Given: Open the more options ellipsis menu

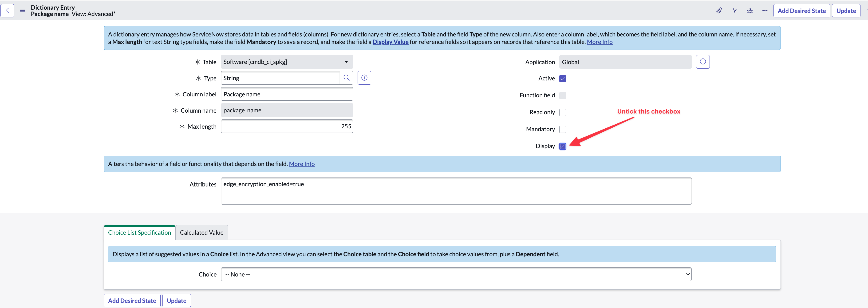Looking at the screenshot, I should click(x=765, y=11).
